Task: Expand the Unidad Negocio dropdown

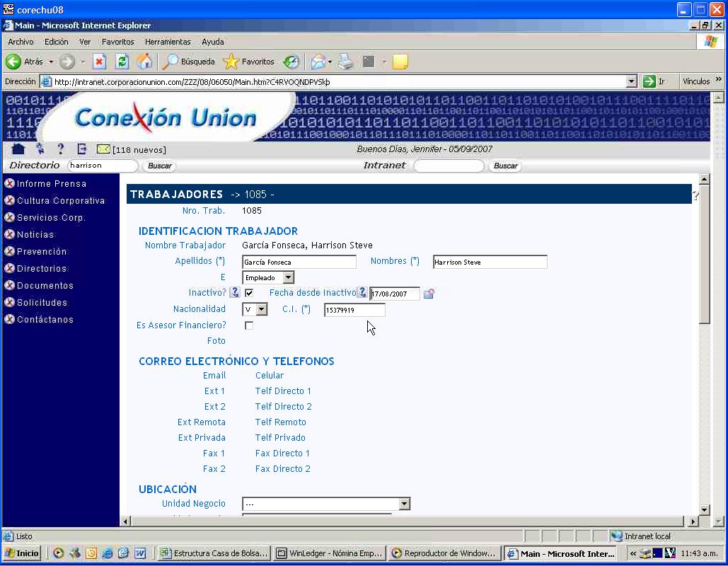Action: (x=326, y=504)
